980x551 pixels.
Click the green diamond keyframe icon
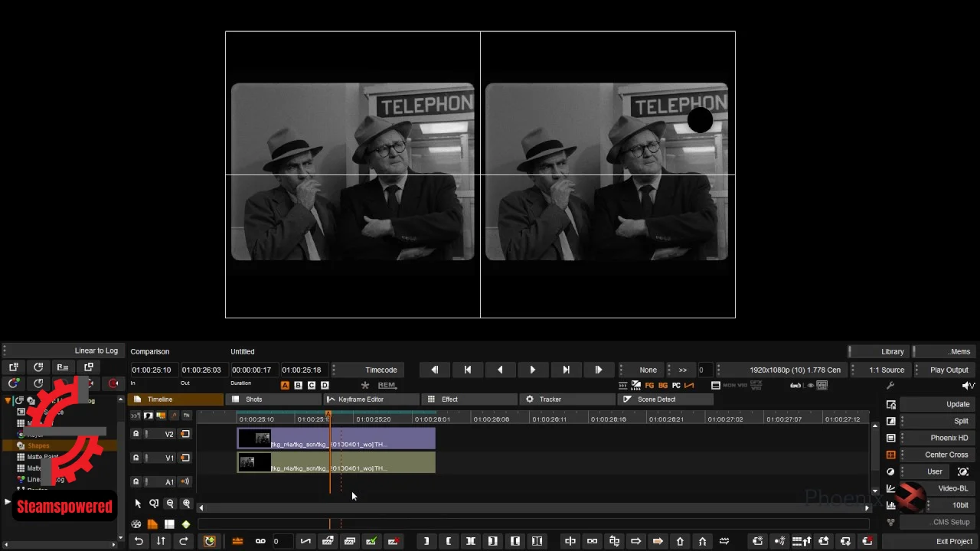pyautogui.click(x=185, y=524)
